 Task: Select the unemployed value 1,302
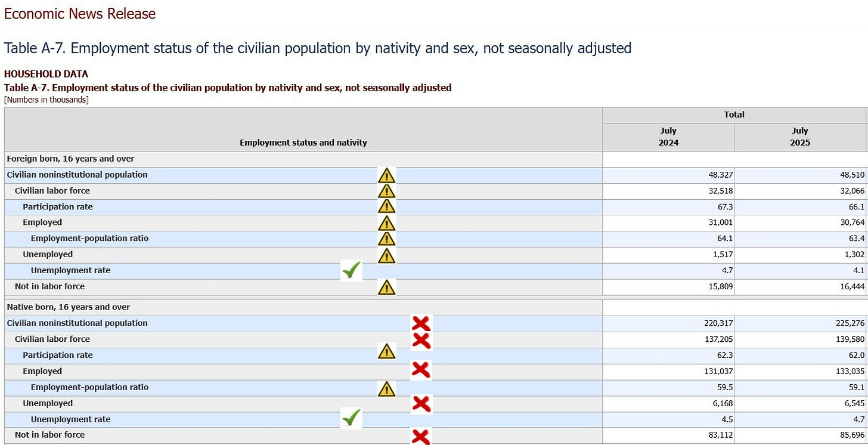click(854, 255)
